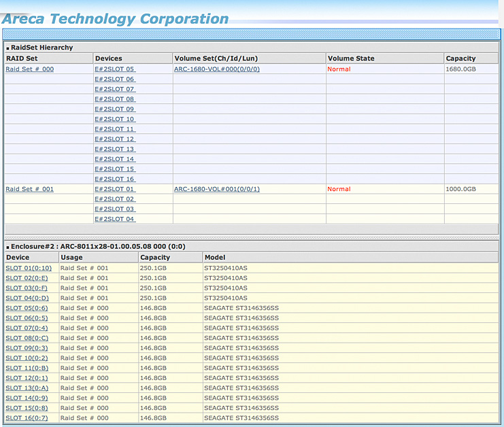Open enclosure device SLOT 02(0:E)
The image size is (504, 427).
27,278
